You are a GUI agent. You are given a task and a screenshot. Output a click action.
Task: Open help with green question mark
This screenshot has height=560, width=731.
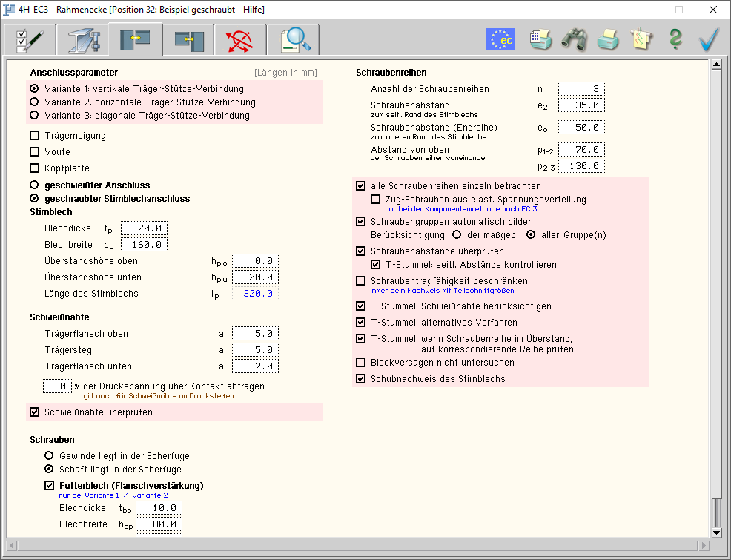[675, 39]
